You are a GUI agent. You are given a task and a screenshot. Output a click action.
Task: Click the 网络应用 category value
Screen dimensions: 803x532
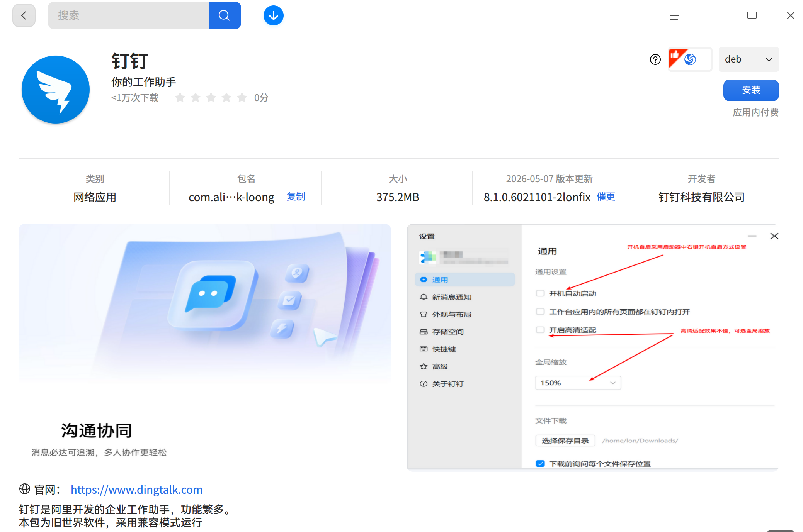coord(95,197)
